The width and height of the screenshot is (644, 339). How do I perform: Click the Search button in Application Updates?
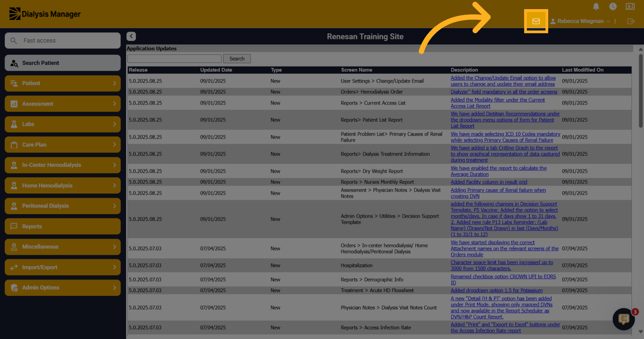coord(237,59)
